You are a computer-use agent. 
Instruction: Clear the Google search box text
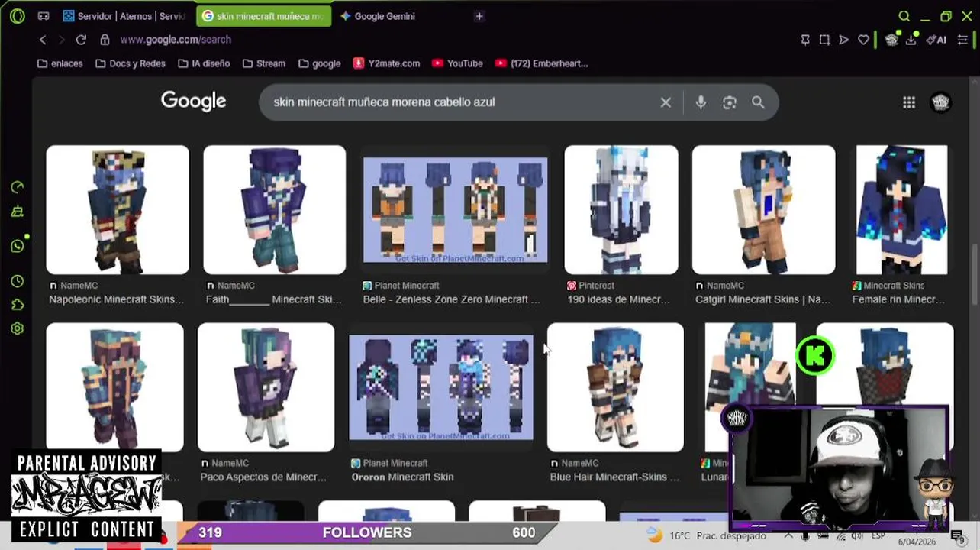coord(666,102)
